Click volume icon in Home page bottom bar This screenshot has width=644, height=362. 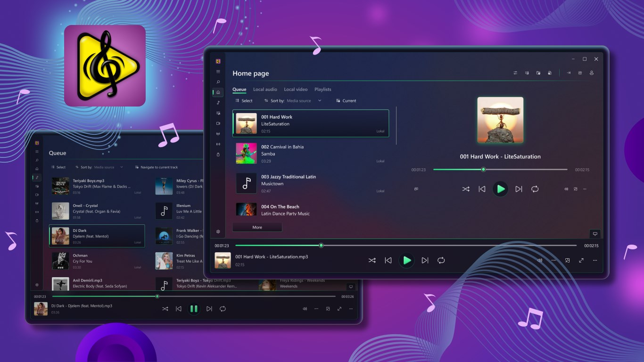click(x=540, y=260)
